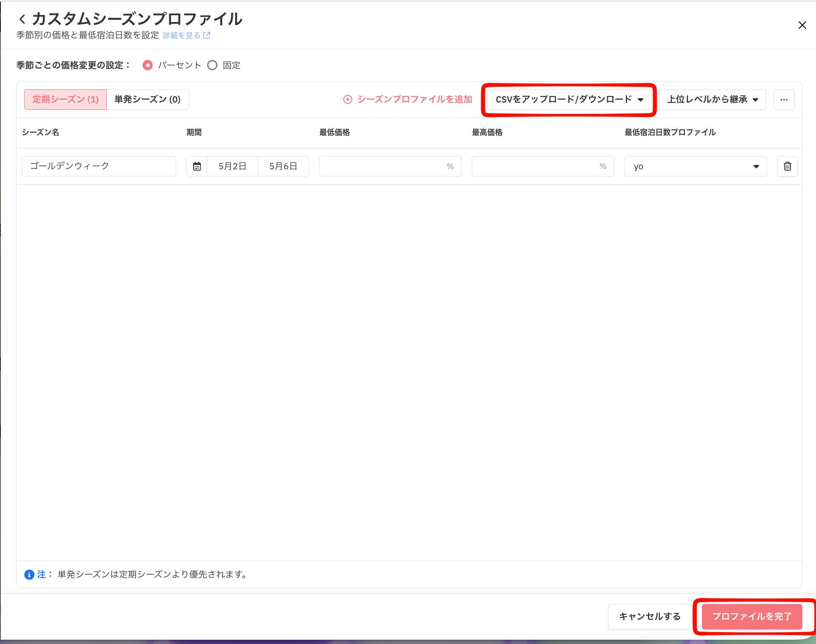Edit the season name ゴールデンウィーク field
This screenshot has height=644, width=816.
[x=99, y=166]
